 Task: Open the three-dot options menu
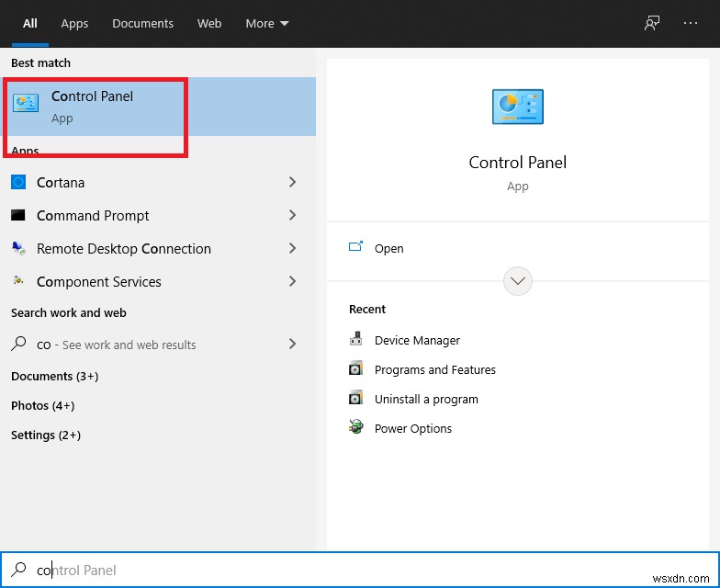(x=691, y=24)
